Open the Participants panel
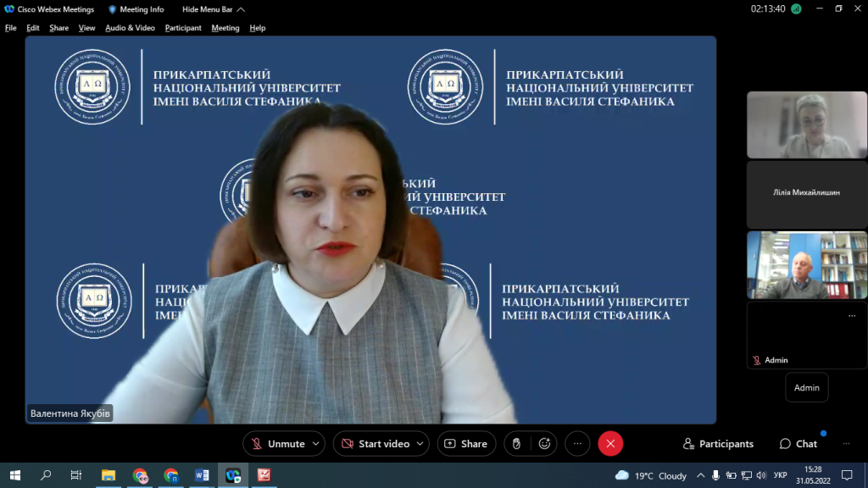868x488 pixels. [x=718, y=444]
